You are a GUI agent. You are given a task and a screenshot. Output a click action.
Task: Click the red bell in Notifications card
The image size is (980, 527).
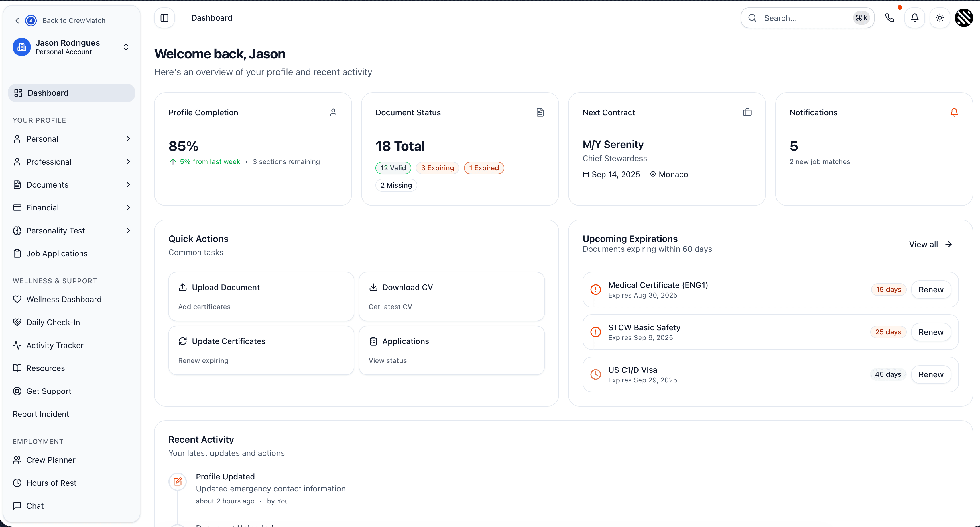click(x=954, y=112)
